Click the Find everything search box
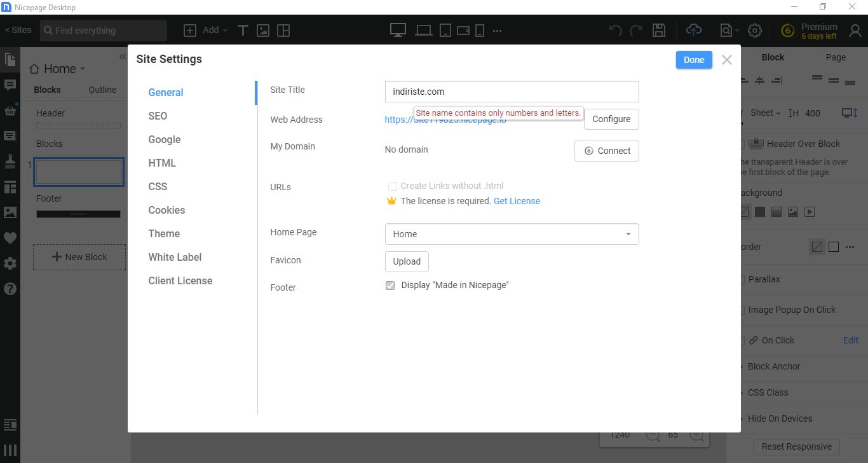Viewport: 868px width, 463px height. [x=104, y=31]
